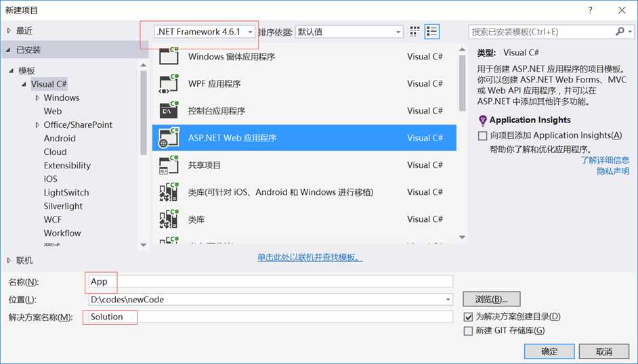The width and height of the screenshot is (638, 364).
Task: Check 新建 GIT 存储库 checkbox
Action: coord(468,331)
